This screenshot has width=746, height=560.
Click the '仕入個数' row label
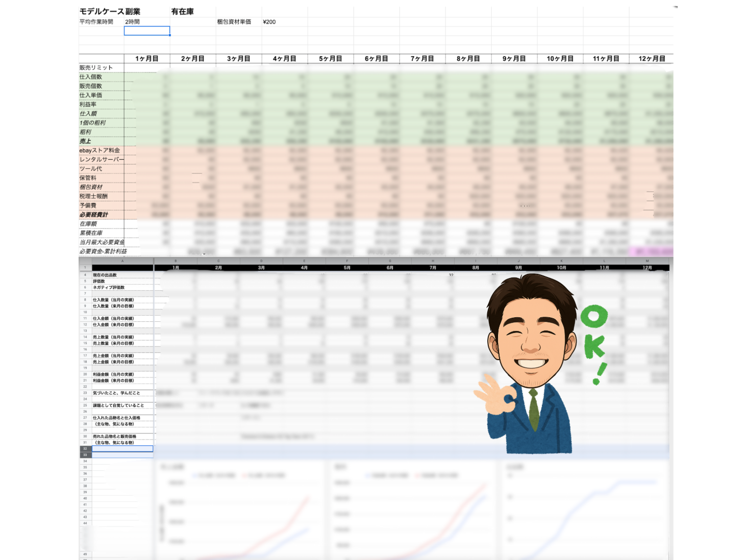click(x=91, y=77)
